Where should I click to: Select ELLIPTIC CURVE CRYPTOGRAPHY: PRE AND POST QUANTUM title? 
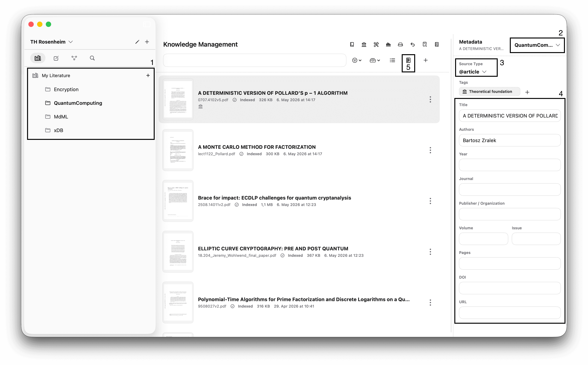coord(273,249)
